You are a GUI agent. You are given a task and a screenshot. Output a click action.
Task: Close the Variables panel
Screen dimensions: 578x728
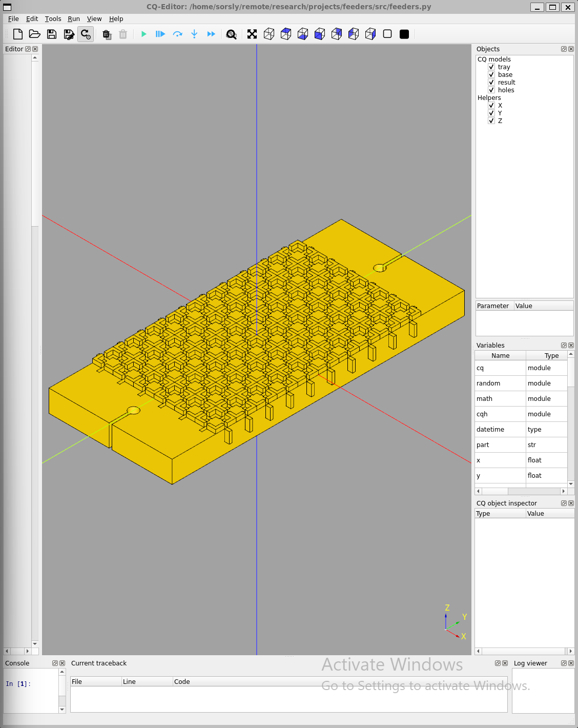point(571,346)
